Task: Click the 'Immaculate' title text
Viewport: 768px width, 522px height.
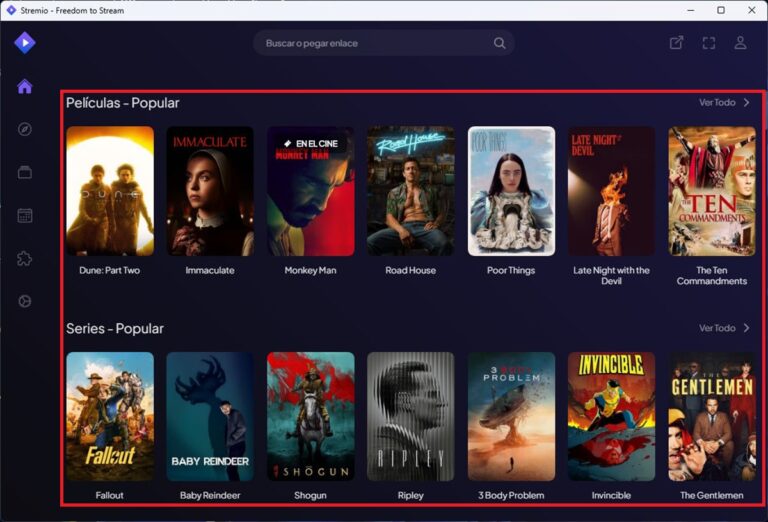Action: pyautogui.click(x=210, y=270)
